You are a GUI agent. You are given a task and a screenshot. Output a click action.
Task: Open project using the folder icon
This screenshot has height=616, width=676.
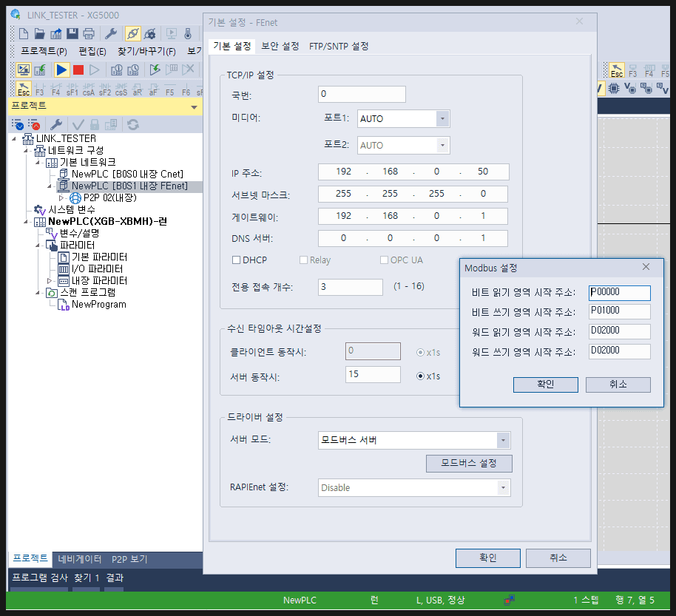[x=40, y=33]
